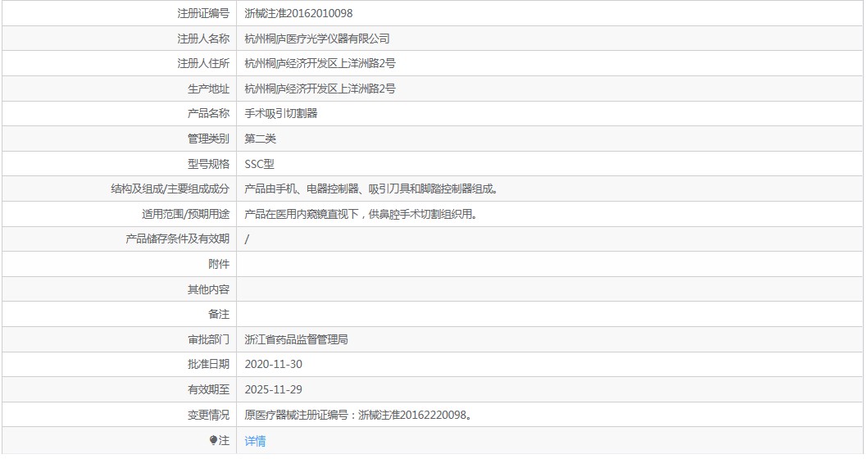The width and height of the screenshot is (868, 459).
Task: Select approval department 浙江省药品监督管理局
Action: click(x=296, y=339)
